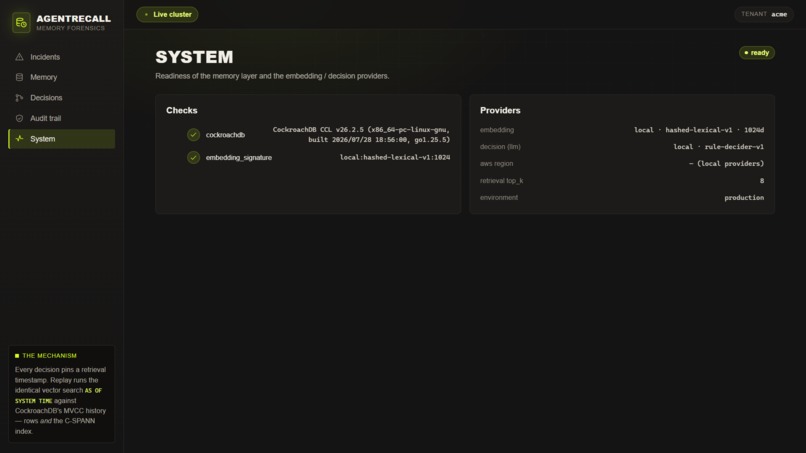The image size is (806, 453).
Task: Click the rule-decider-v1 value
Action: click(x=719, y=147)
